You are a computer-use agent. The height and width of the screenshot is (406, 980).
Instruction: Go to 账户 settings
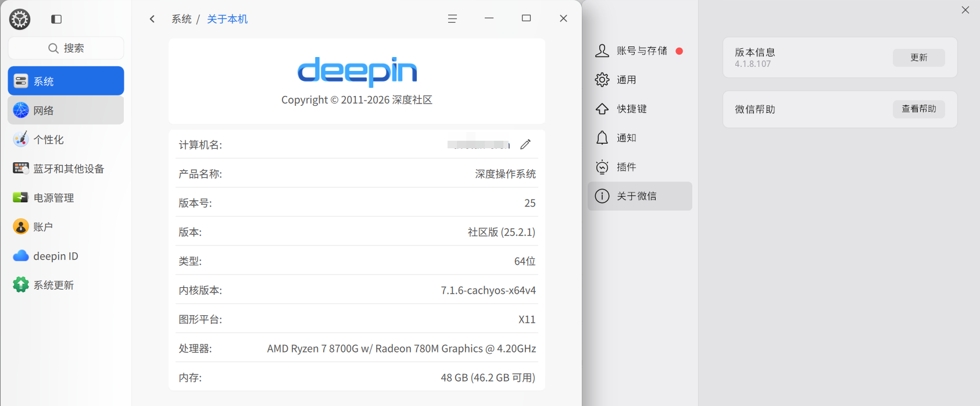(x=66, y=226)
